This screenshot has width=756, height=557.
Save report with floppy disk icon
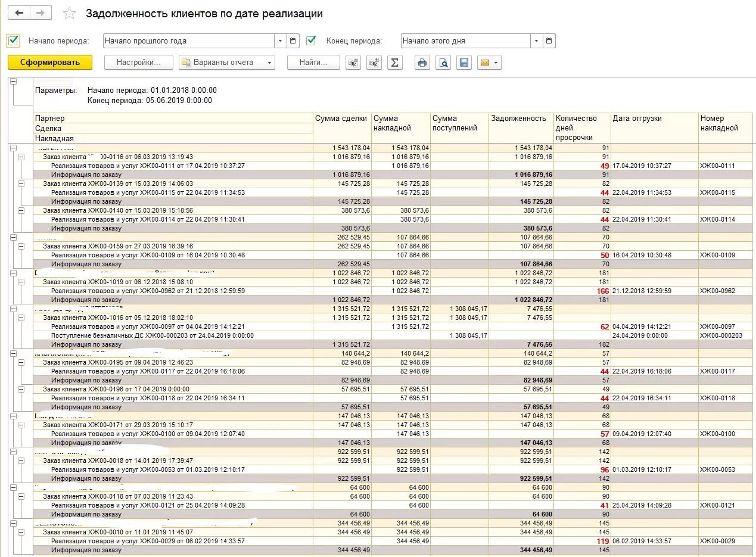(x=464, y=63)
